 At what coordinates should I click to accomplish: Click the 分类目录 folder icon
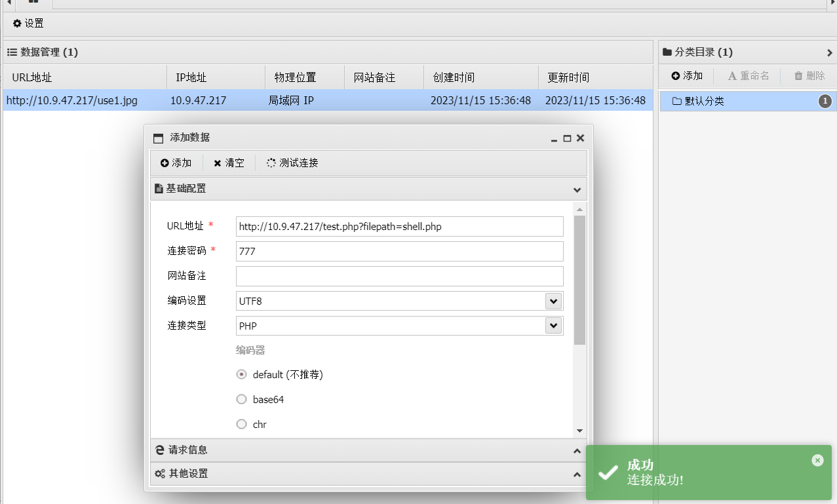(x=667, y=52)
